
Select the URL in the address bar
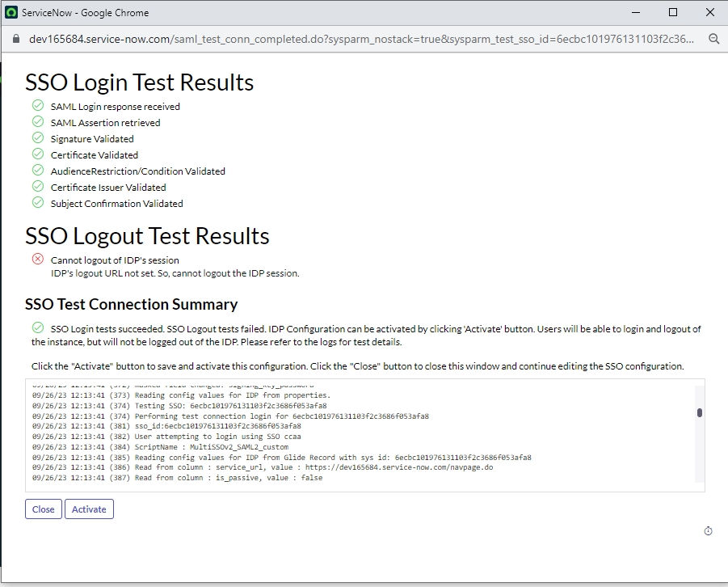[x=356, y=39]
